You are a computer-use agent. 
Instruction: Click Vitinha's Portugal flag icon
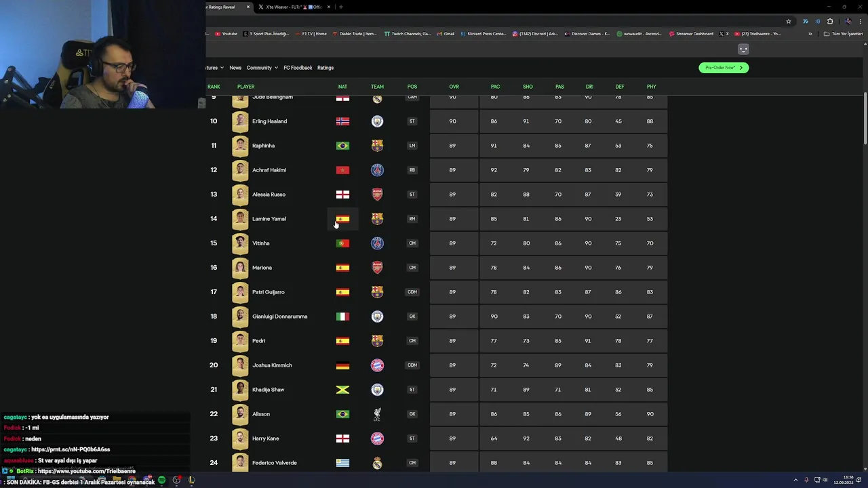[342, 243]
